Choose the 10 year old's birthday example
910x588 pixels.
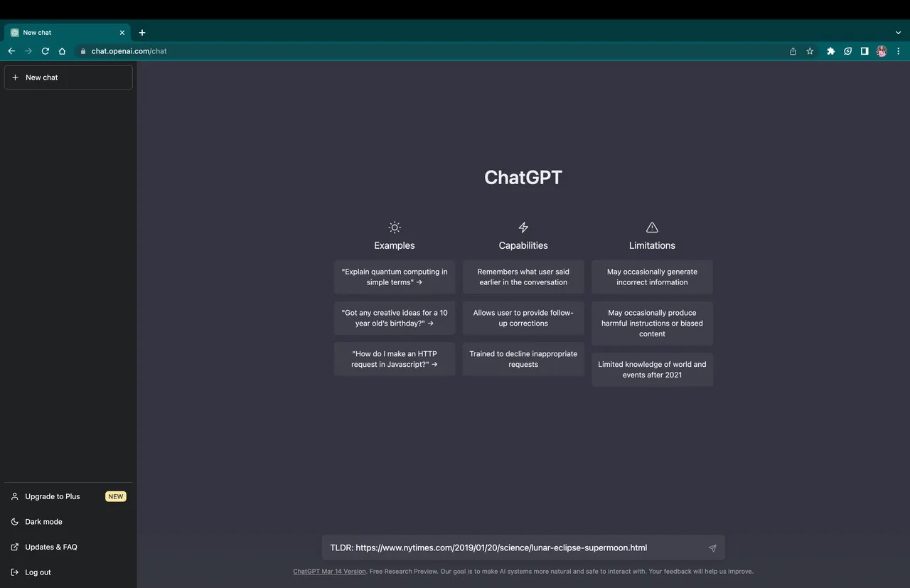pyautogui.click(x=395, y=318)
